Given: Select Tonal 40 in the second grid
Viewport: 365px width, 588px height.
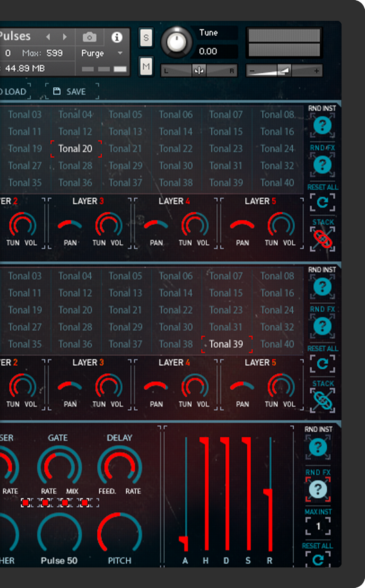Looking at the screenshot, I should [x=277, y=344].
